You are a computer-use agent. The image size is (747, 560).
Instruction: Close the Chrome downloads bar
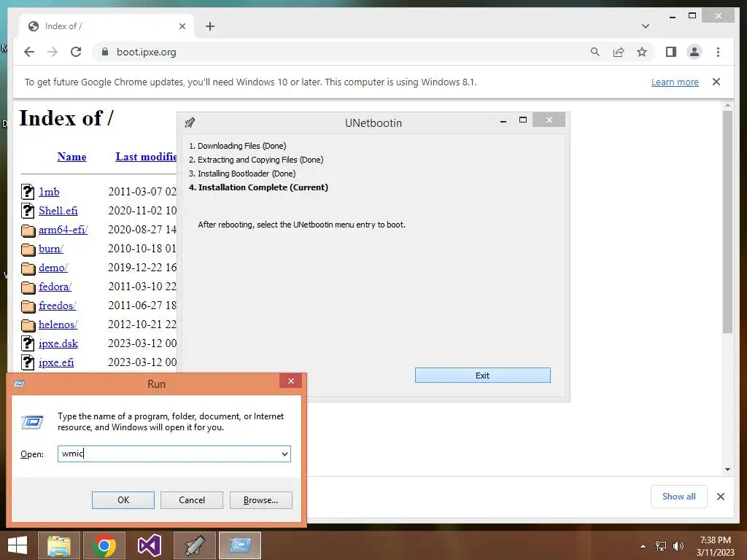pyautogui.click(x=720, y=497)
